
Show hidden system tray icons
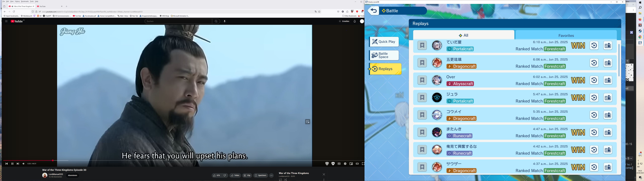[638, 161]
